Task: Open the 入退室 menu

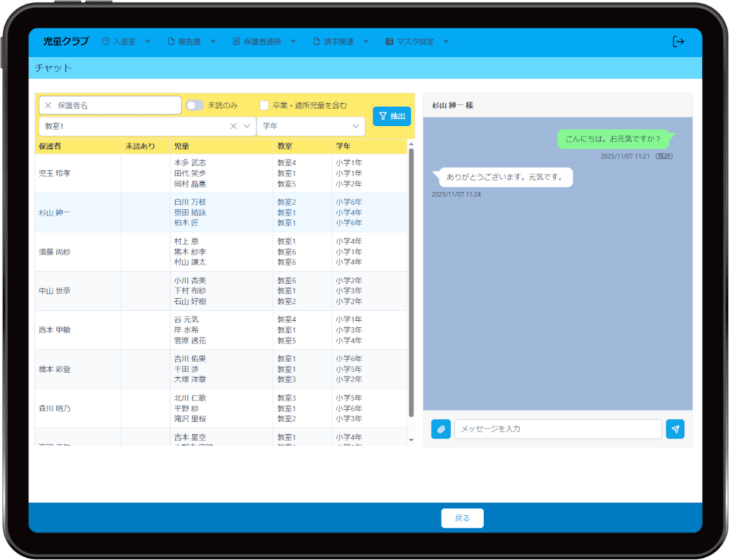Action: (125, 41)
